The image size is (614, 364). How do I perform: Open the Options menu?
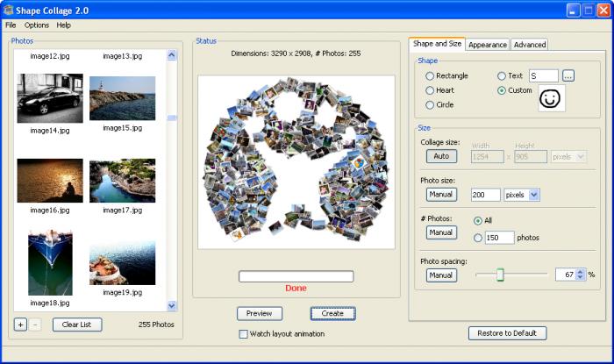tap(37, 25)
